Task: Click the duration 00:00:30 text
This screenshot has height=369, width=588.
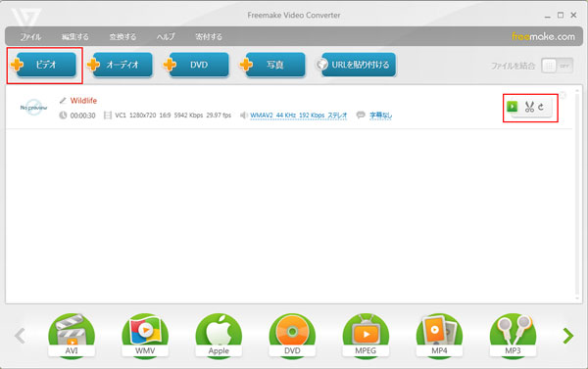Action: (x=83, y=115)
